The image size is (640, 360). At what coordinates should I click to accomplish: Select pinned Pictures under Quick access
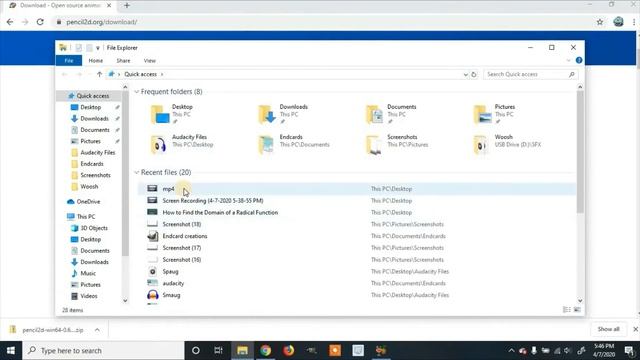90,141
